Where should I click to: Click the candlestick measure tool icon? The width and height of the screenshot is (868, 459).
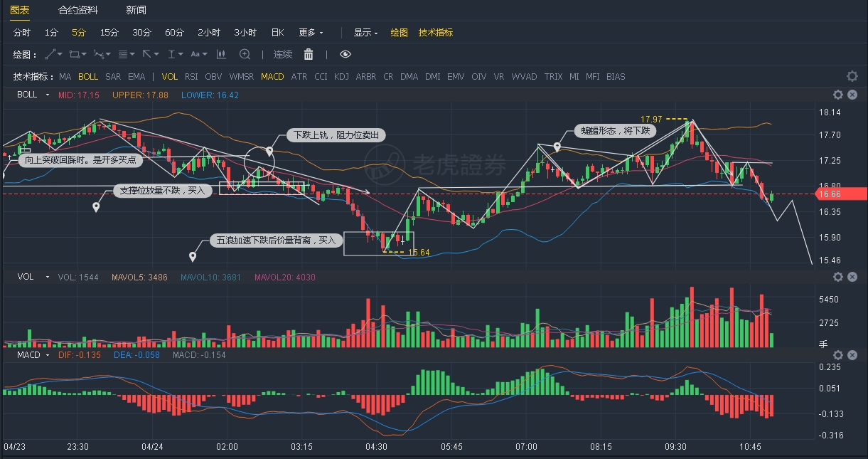point(221,54)
